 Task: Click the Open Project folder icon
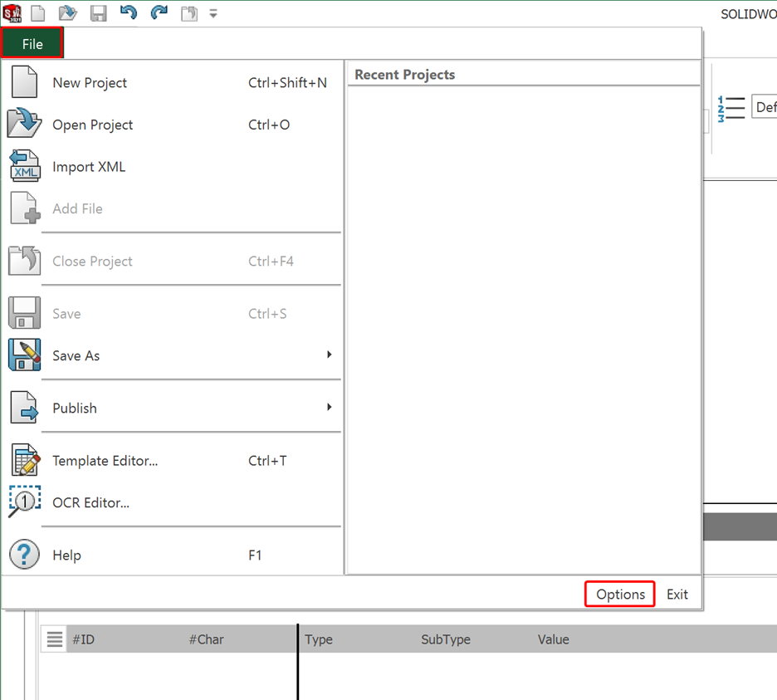point(24,123)
